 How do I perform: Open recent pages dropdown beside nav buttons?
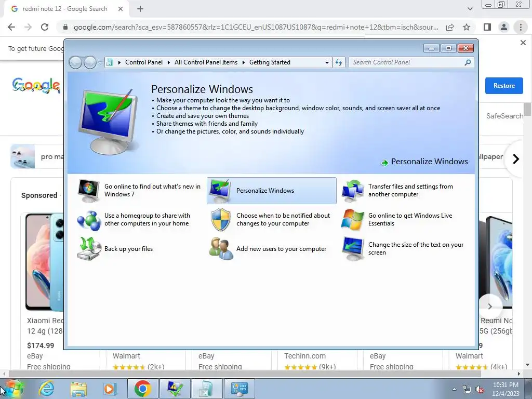[x=100, y=62]
